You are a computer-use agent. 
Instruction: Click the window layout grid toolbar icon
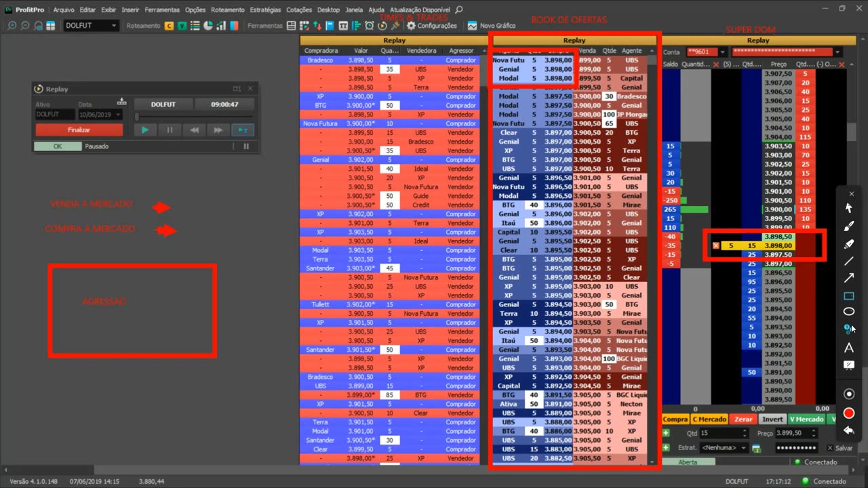coord(50,26)
